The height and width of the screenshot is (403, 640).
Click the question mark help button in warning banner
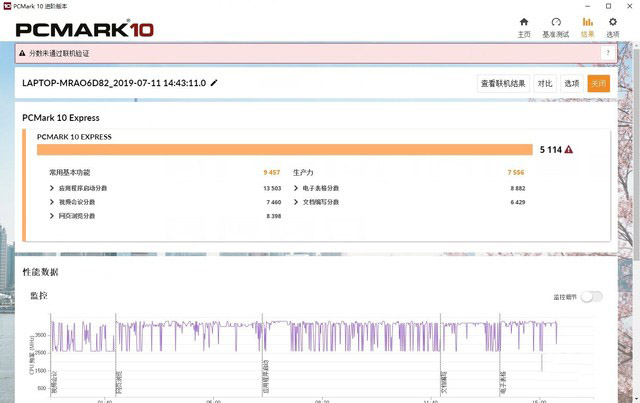click(x=608, y=53)
